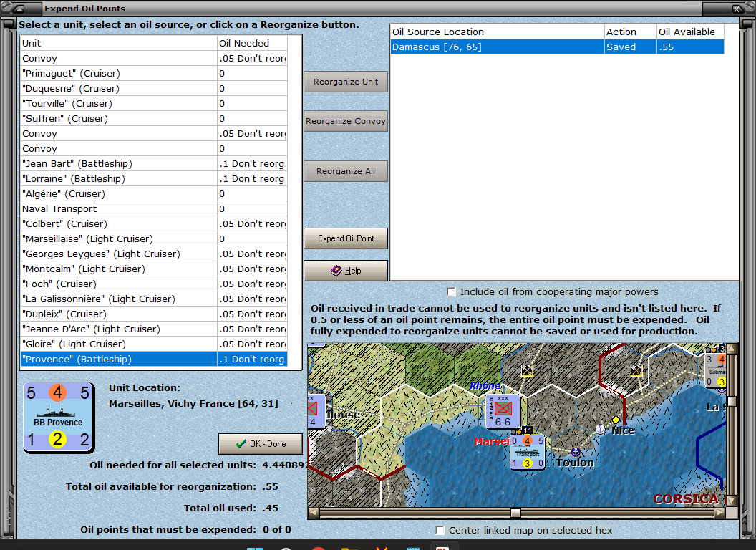756x550 pixels.
Task: Click the map vertical scrollbar thumb
Action: coord(732,401)
